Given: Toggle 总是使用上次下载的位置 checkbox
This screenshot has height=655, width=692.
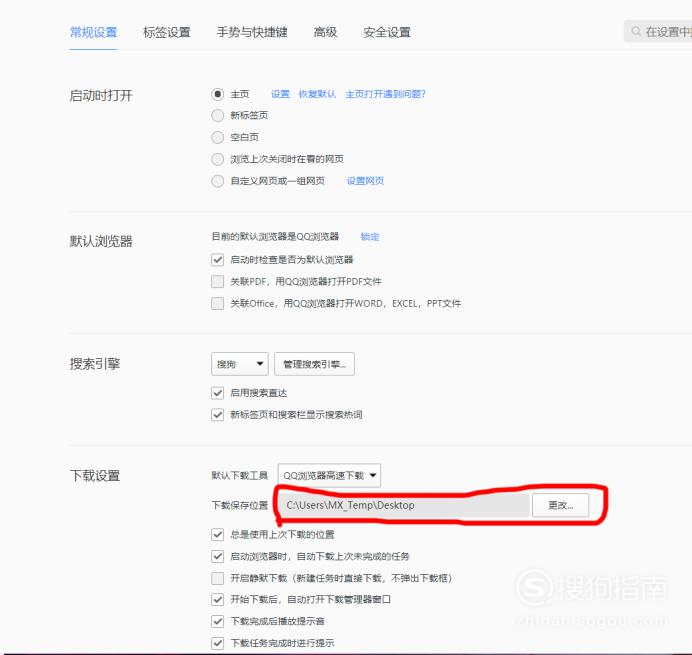Looking at the screenshot, I should click(x=218, y=535).
